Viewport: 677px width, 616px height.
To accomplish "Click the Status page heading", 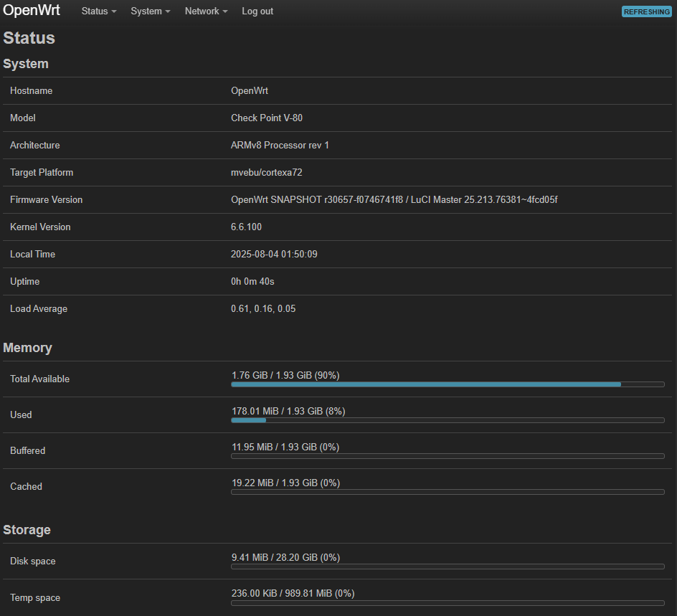I will [x=29, y=38].
